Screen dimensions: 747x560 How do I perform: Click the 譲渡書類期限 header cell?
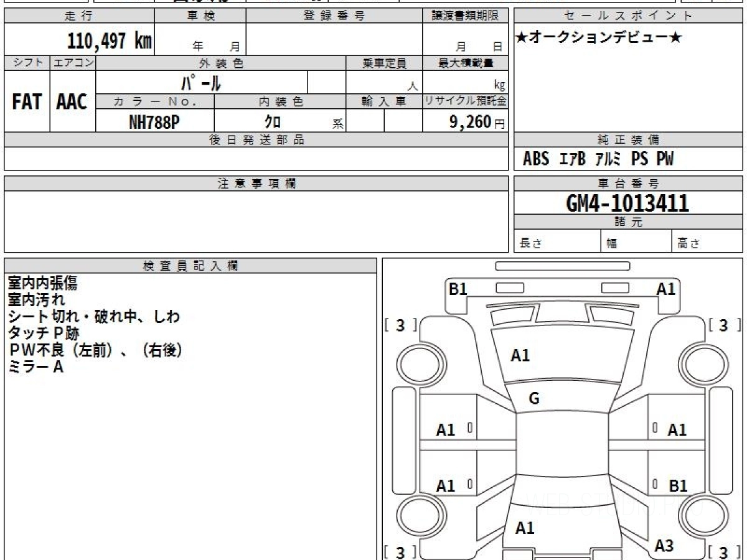click(465, 16)
